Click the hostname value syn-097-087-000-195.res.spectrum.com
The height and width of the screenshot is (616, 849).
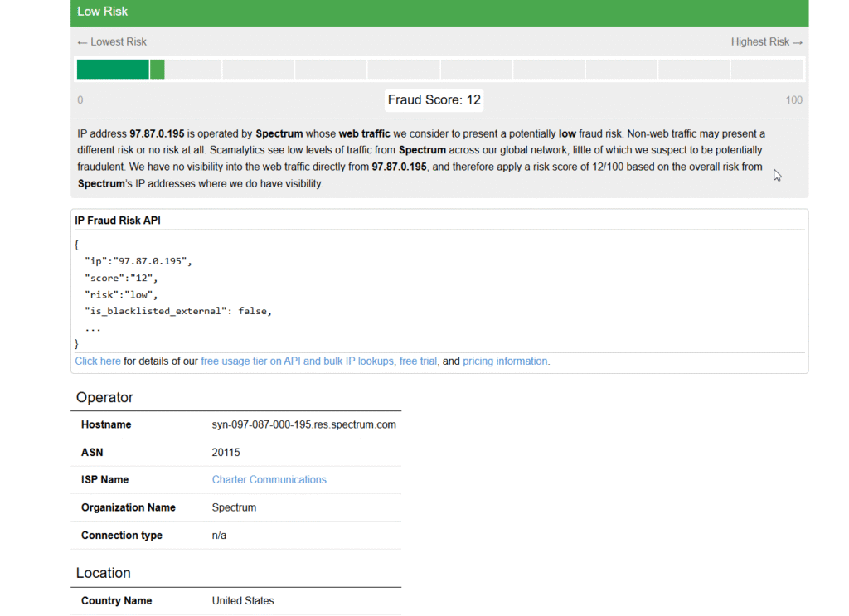303,425
